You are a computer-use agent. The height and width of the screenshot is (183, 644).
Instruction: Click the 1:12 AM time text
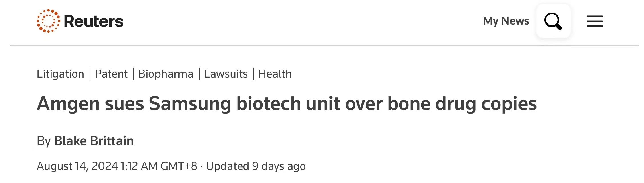pyautogui.click(x=139, y=166)
